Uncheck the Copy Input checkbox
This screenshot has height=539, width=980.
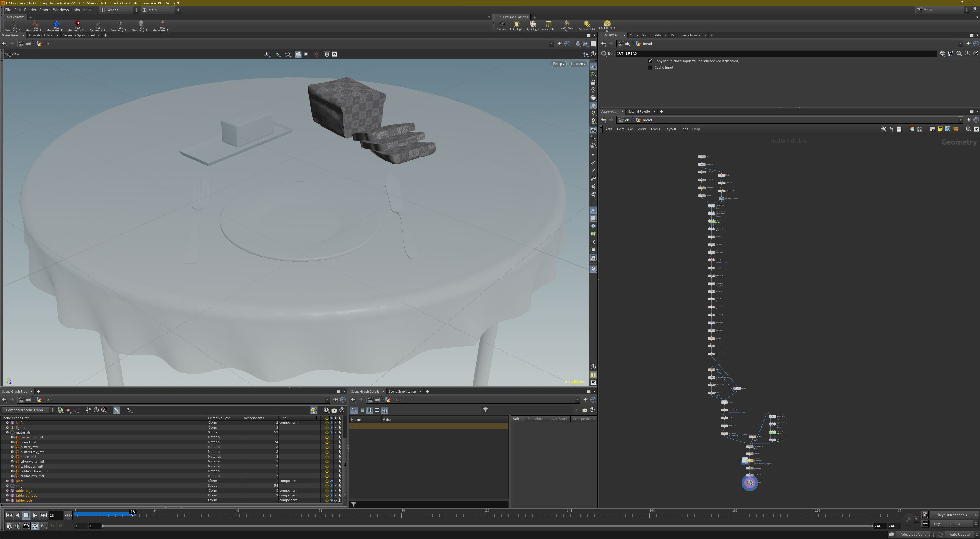click(650, 61)
